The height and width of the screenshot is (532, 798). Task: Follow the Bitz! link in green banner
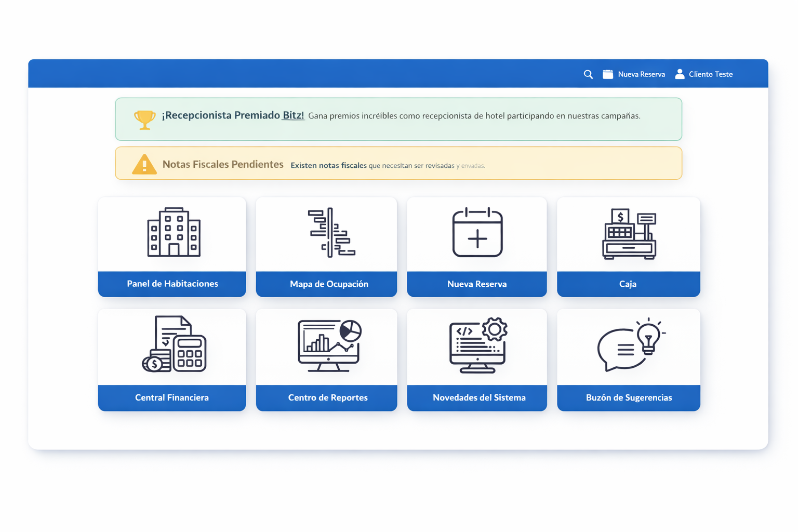tap(293, 115)
